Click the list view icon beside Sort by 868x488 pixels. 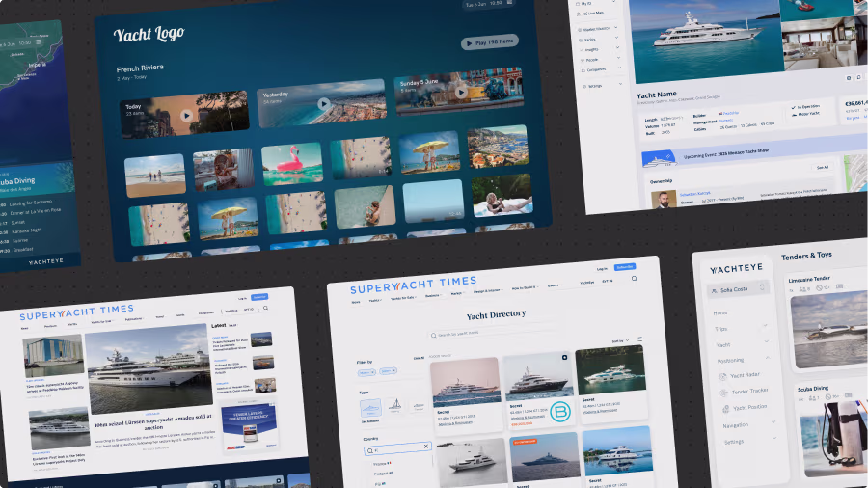pyautogui.click(x=639, y=339)
